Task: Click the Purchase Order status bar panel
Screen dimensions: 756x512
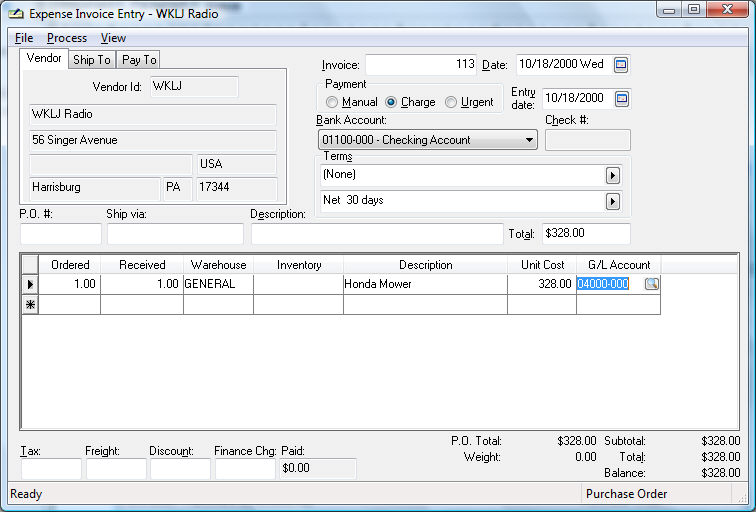Action: tap(656, 494)
